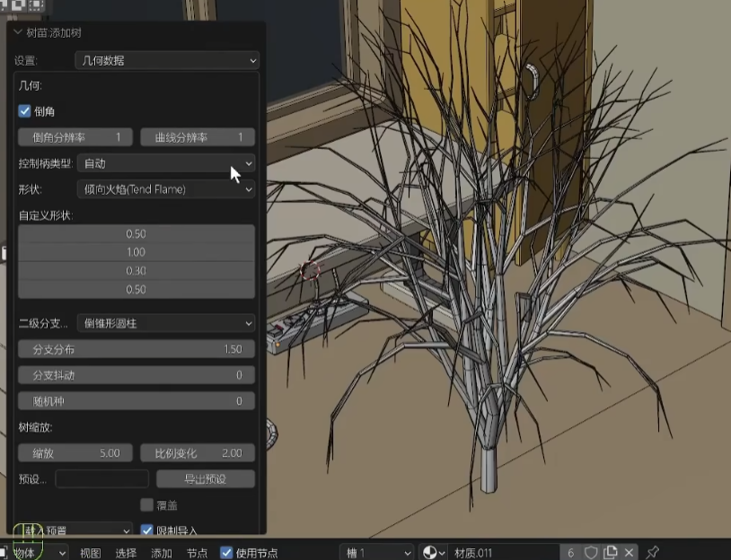Open the 二级分支 shape dropdown
Image resolution: width=731 pixels, height=560 pixels.
coord(166,323)
